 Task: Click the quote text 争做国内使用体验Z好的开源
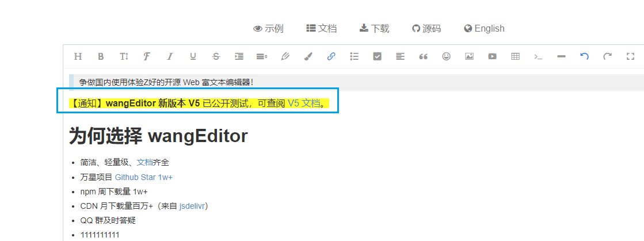pyautogui.click(x=130, y=82)
